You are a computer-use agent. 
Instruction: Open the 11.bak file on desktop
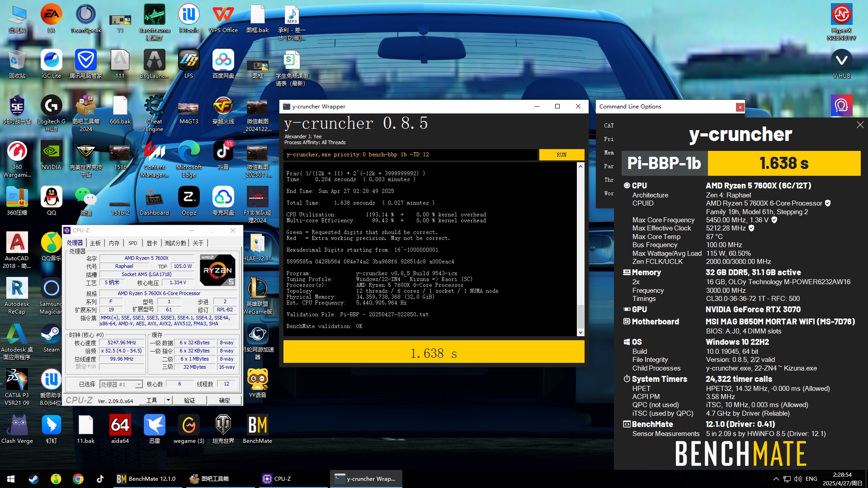[x=86, y=429]
